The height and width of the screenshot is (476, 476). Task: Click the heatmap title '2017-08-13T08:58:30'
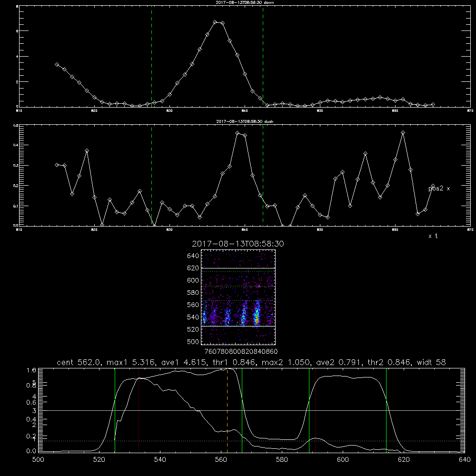pyautogui.click(x=238, y=244)
